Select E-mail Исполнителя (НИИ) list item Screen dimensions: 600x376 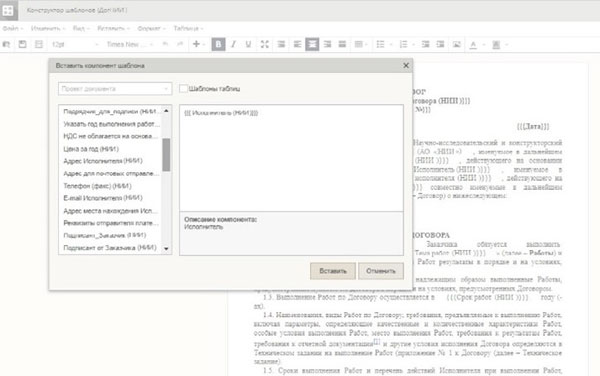103,198
